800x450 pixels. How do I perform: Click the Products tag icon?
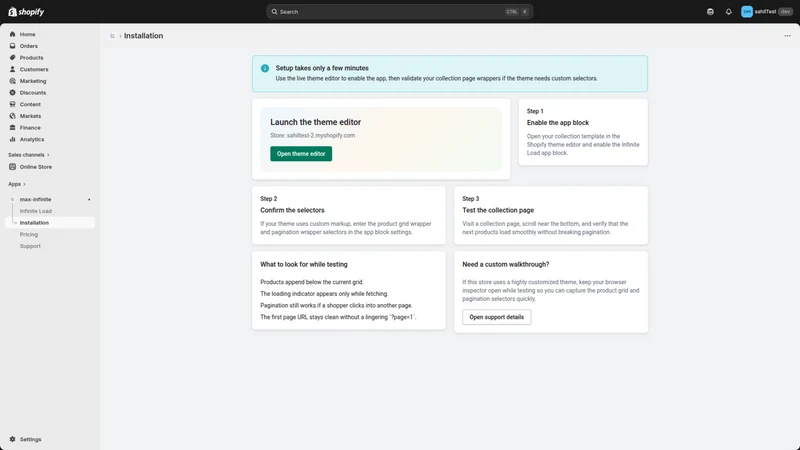tap(12, 58)
